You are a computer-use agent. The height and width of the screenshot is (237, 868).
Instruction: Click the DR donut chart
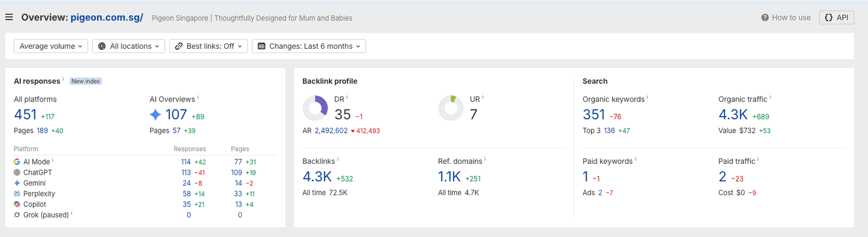pyautogui.click(x=315, y=108)
